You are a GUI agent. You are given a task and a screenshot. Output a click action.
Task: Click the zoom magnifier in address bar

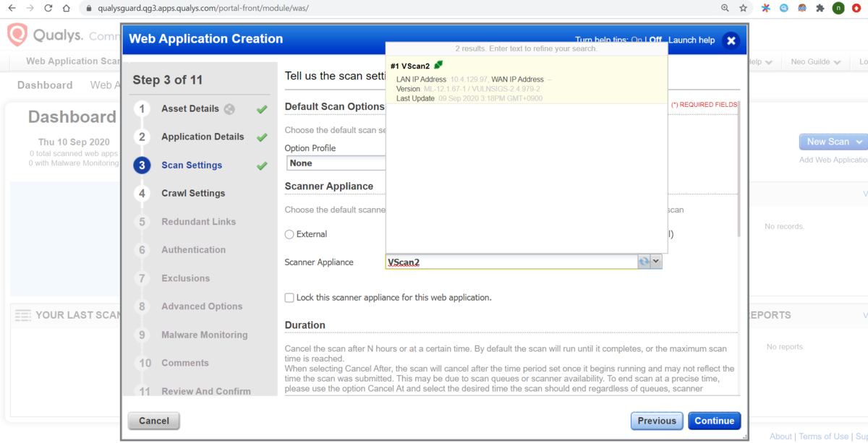(725, 9)
